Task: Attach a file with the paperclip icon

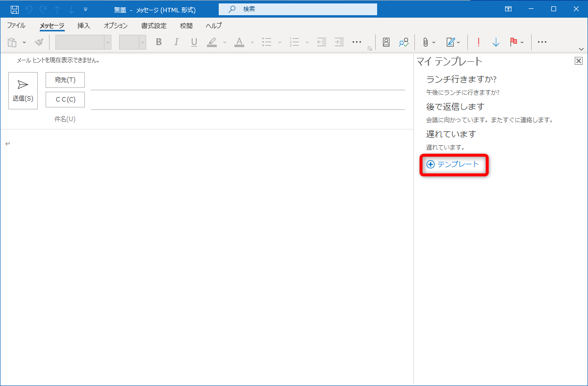Action: 425,42
